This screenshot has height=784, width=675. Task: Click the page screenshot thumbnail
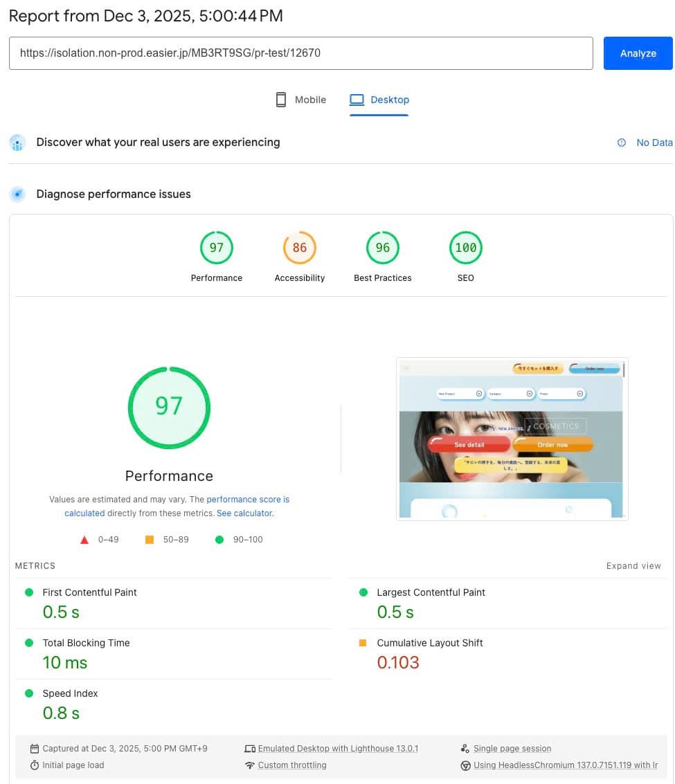[512, 439]
